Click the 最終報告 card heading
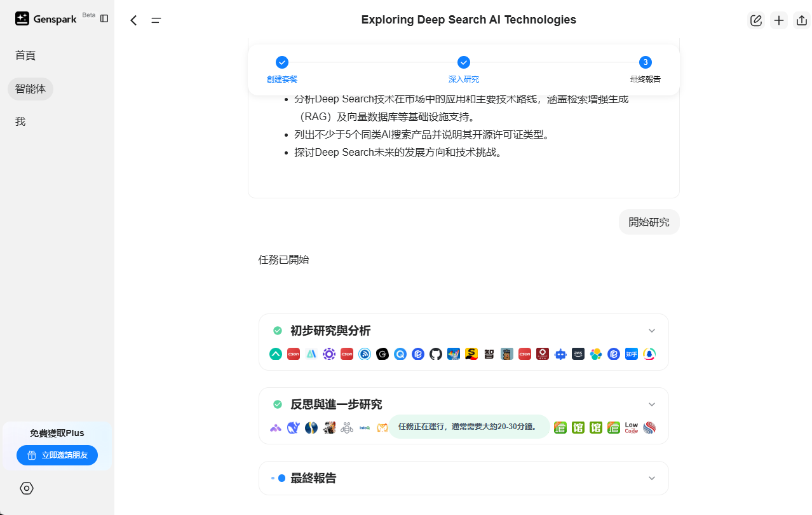 [x=313, y=478]
